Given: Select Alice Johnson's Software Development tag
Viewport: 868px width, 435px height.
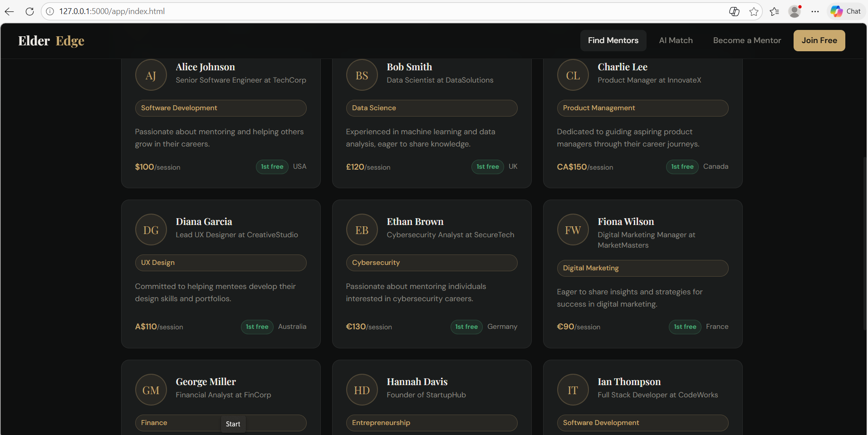Looking at the screenshot, I should [x=221, y=108].
